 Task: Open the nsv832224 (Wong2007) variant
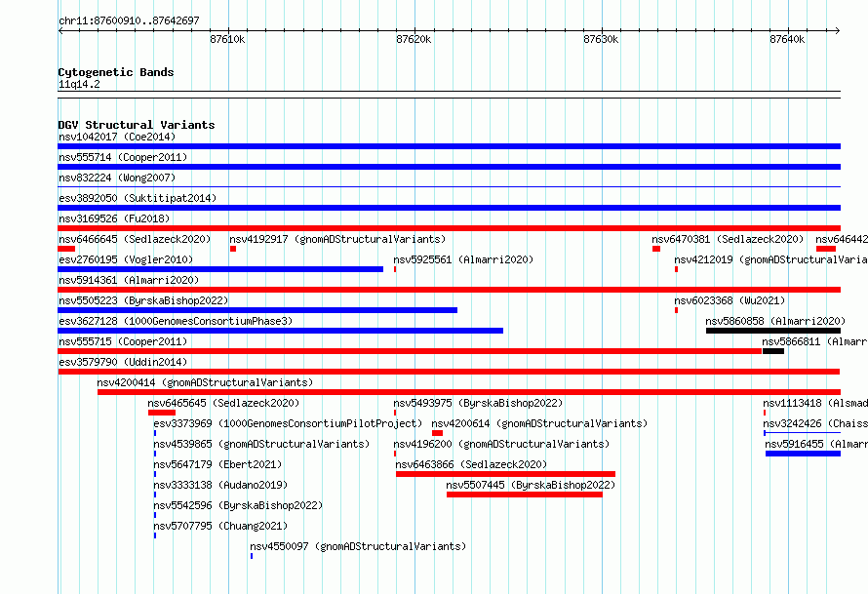point(117,178)
